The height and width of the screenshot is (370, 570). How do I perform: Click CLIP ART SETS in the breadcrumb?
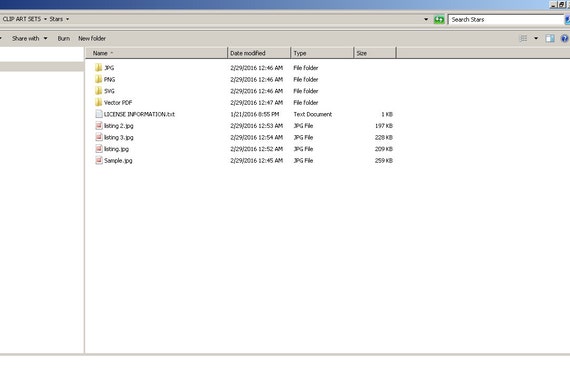click(22, 19)
